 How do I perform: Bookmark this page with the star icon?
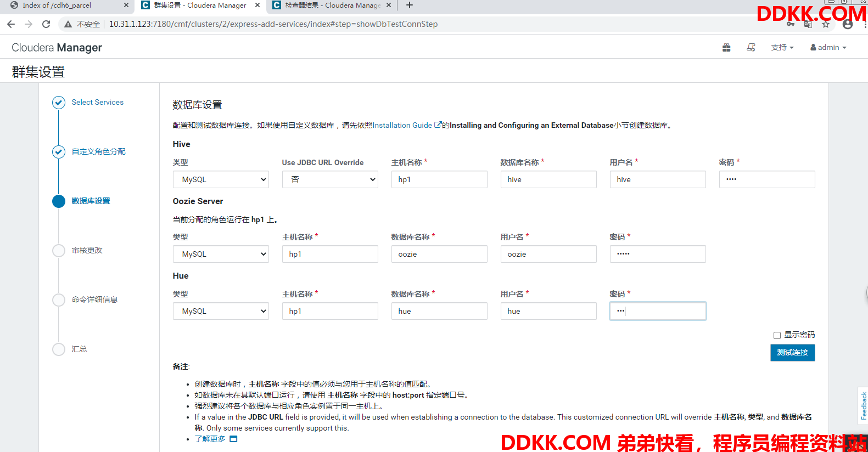826,24
